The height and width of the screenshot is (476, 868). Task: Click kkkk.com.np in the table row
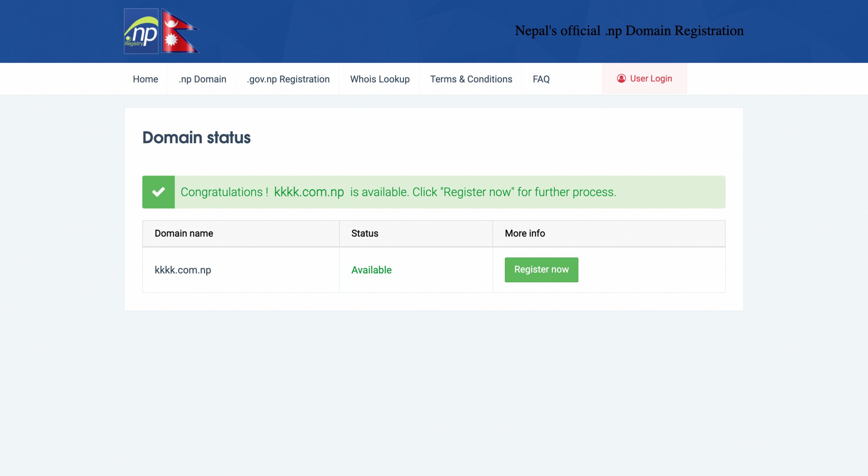pyautogui.click(x=183, y=270)
